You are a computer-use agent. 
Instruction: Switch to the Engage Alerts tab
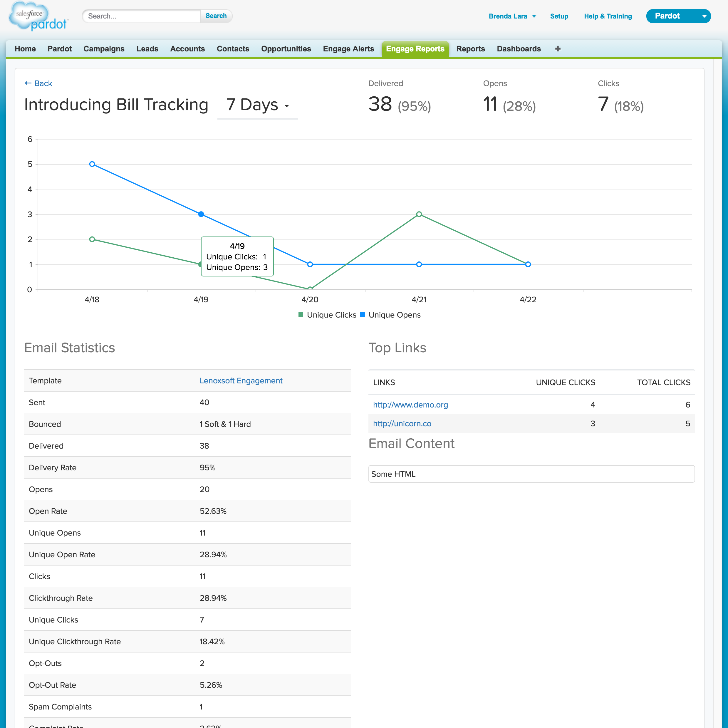pos(348,48)
